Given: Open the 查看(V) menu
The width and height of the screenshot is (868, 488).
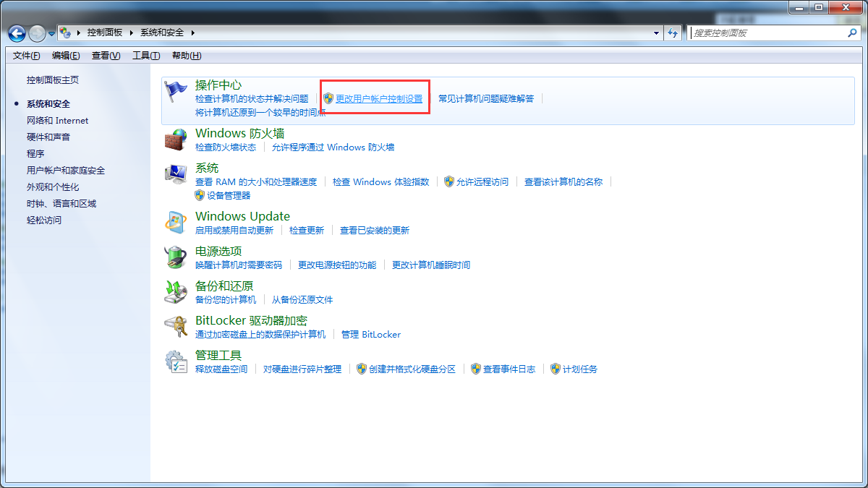Looking at the screenshot, I should [106, 56].
